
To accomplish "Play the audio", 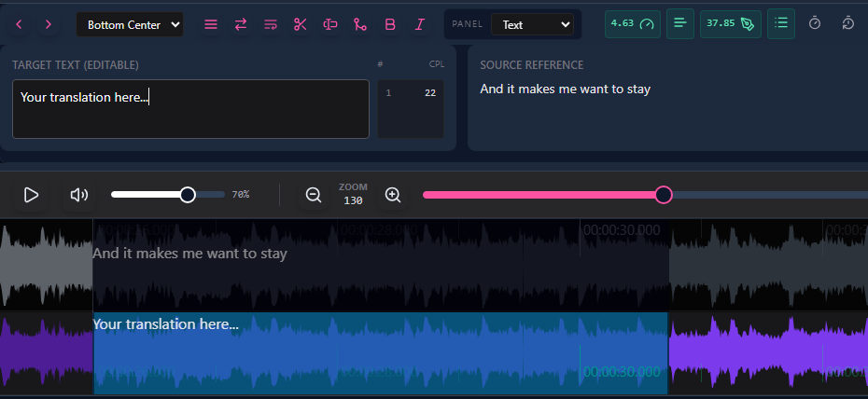I will coord(32,195).
